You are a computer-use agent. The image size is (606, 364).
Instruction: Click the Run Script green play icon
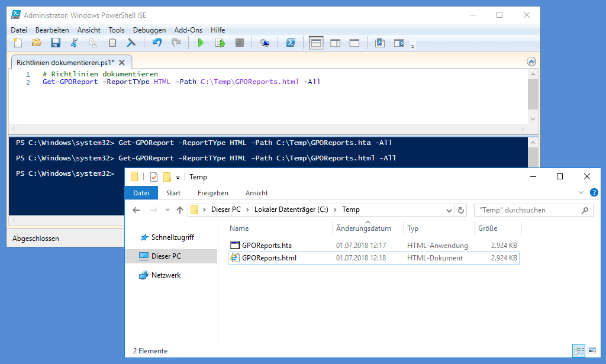click(x=201, y=43)
